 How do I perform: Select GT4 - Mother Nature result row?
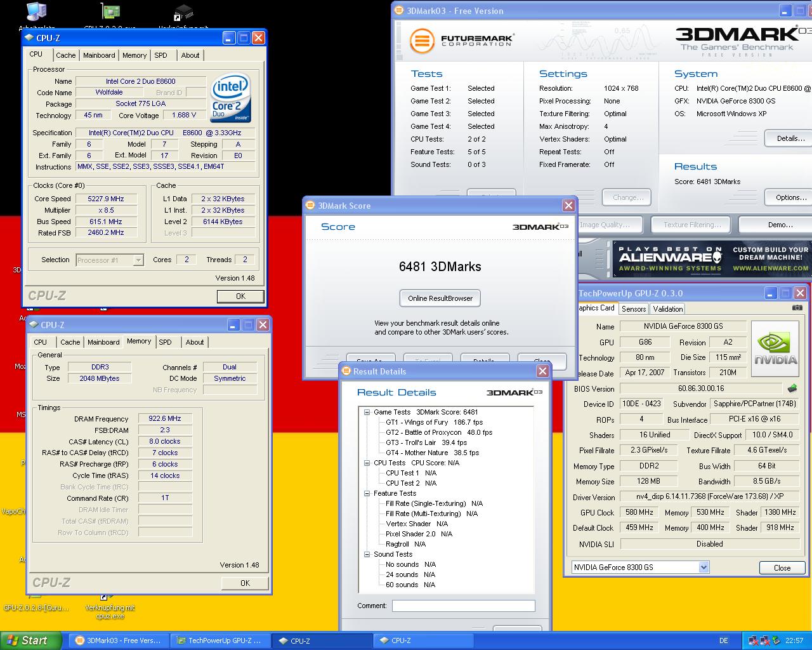(x=432, y=453)
